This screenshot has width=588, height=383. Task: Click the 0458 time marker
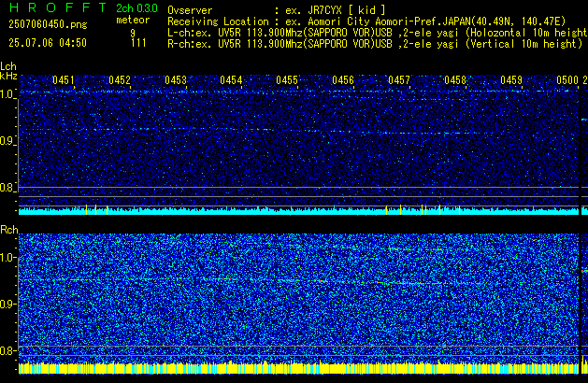pyautogui.click(x=455, y=80)
